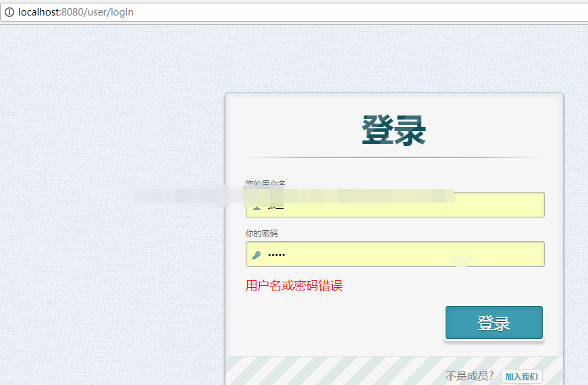The image size is (588, 385).
Task: Click the 不是成员? text
Action: tap(469, 376)
